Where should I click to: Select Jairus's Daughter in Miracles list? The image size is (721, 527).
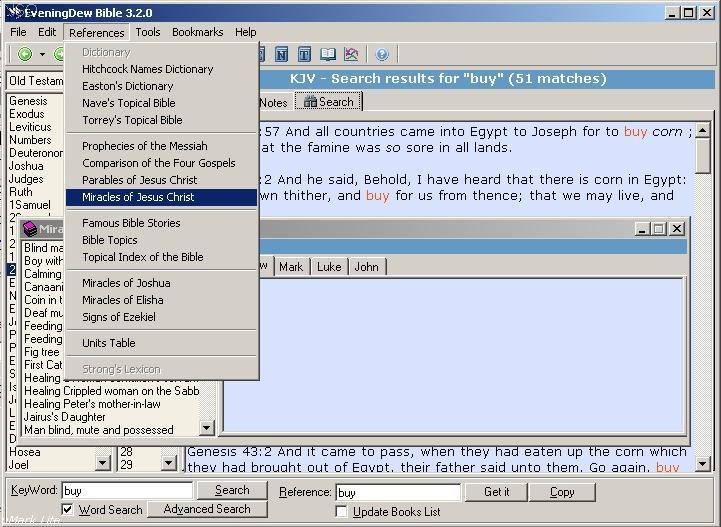pos(64,417)
